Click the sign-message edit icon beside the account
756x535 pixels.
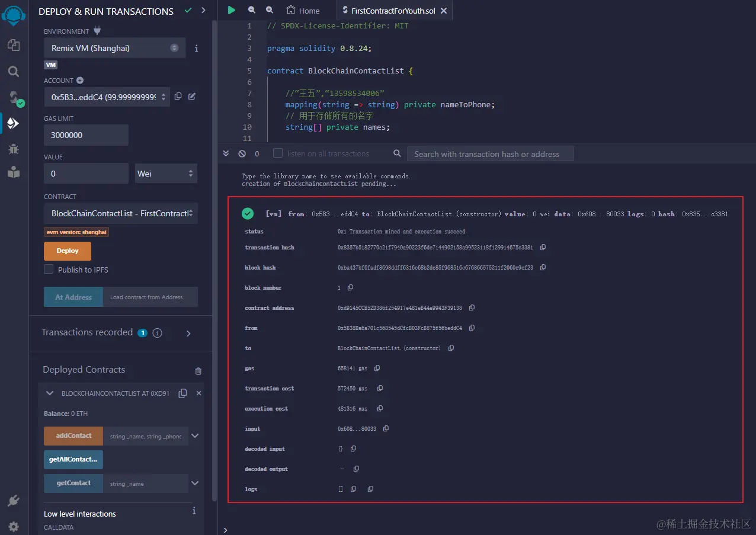pyautogui.click(x=192, y=97)
